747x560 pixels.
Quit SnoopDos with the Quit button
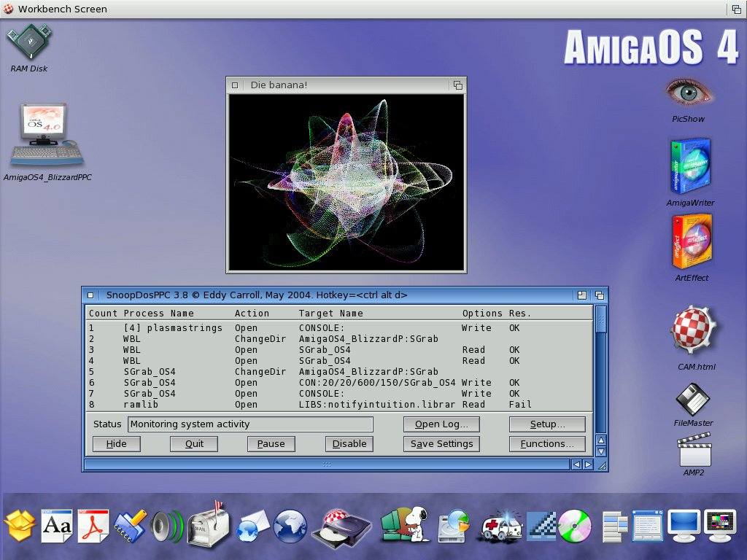tap(194, 444)
